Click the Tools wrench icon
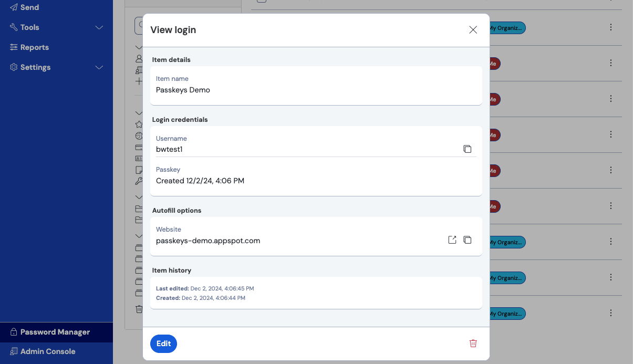This screenshot has height=364, width=633. (14, 27)
